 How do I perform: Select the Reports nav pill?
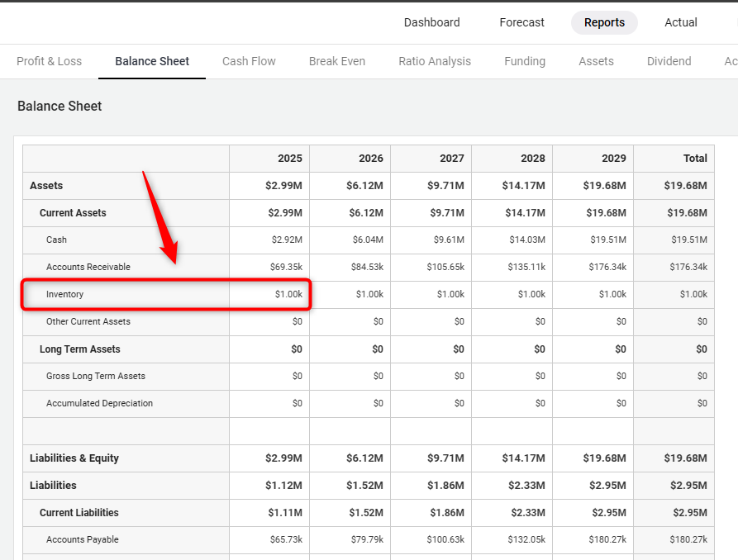click(604, 22)
